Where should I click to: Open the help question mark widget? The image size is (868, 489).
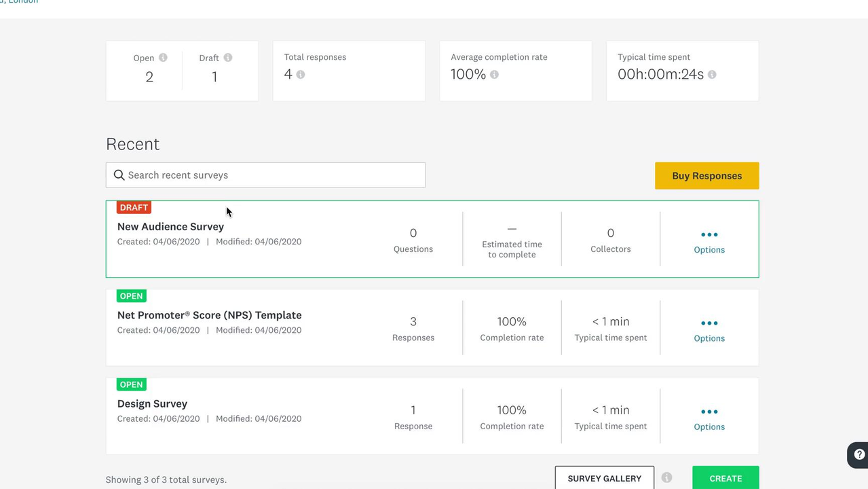858,454
